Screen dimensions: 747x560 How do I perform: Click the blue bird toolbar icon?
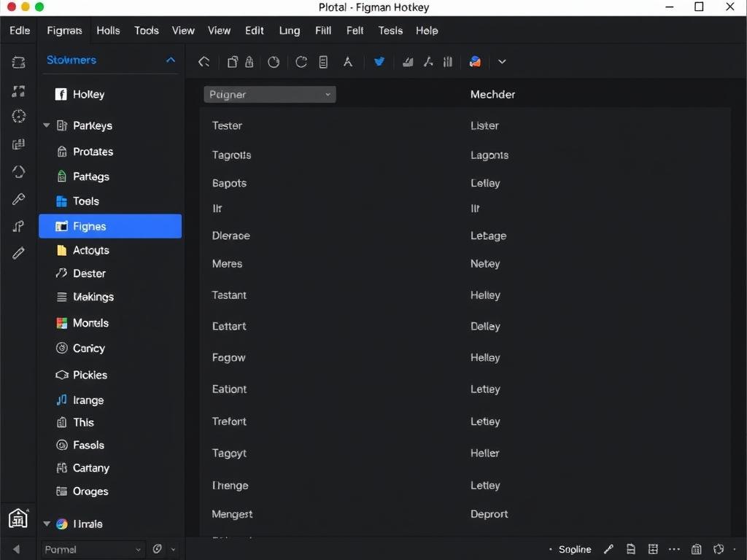[379, 61]
